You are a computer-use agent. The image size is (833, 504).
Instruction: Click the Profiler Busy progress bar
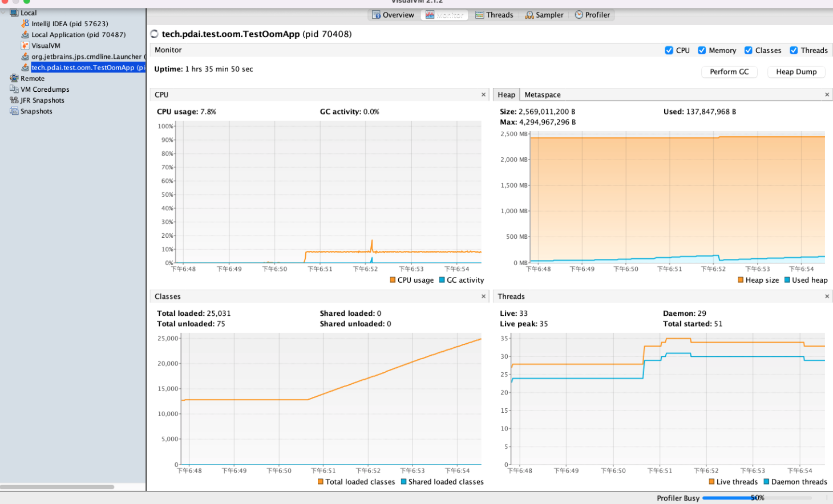tap(757, 498)
